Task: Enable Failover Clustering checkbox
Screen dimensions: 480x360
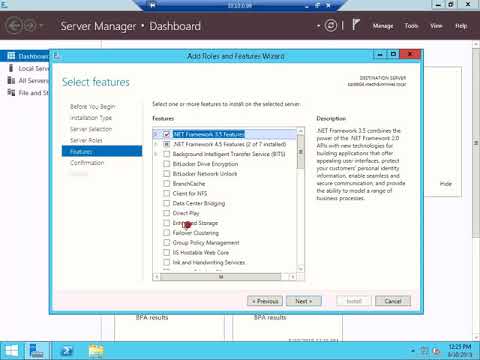Action: click(x=167, y=233)
